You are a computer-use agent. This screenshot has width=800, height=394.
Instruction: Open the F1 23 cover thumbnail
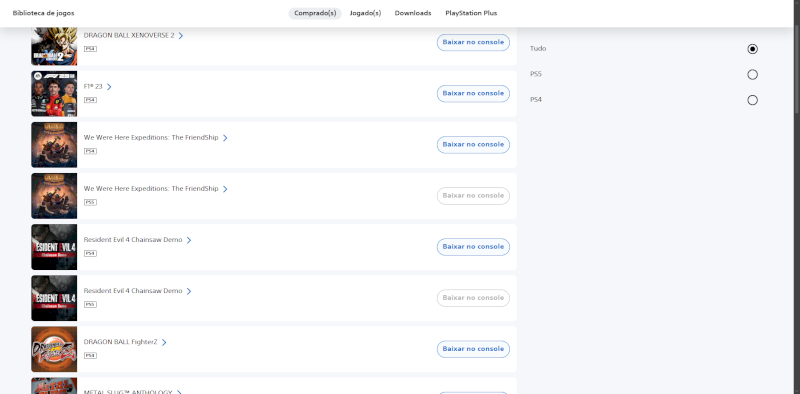click(x=54, y=94)
